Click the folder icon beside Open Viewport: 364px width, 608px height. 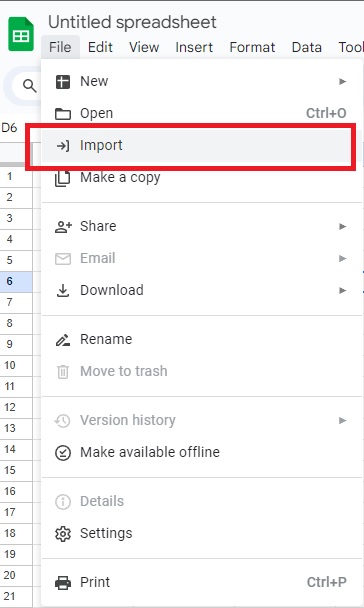[63, 114]
